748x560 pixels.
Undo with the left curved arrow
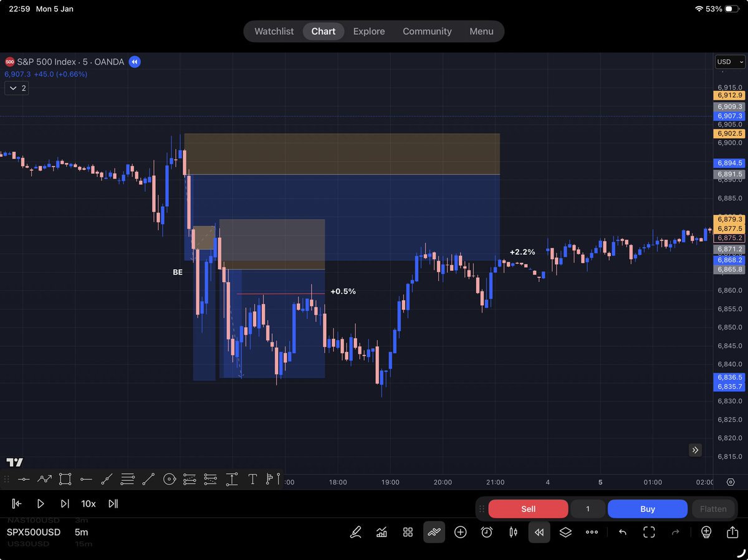pos(622,532)
